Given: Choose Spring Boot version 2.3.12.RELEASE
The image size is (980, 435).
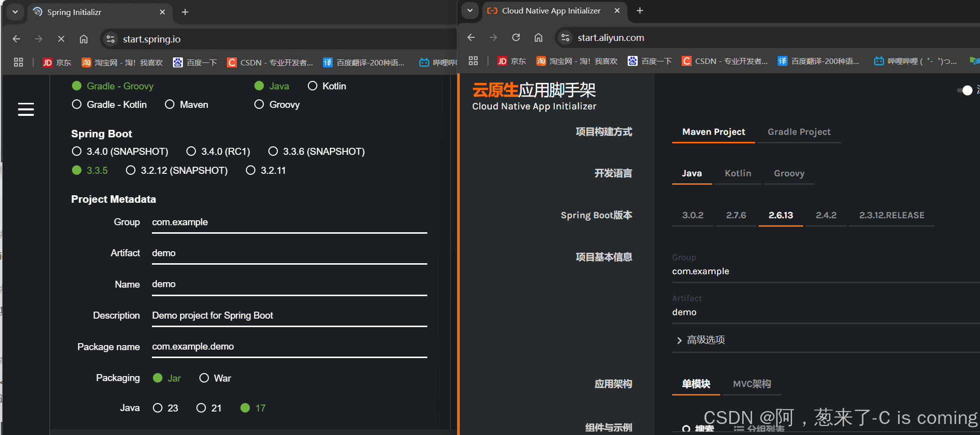Looking at the screenshot, I should (892, 215).
